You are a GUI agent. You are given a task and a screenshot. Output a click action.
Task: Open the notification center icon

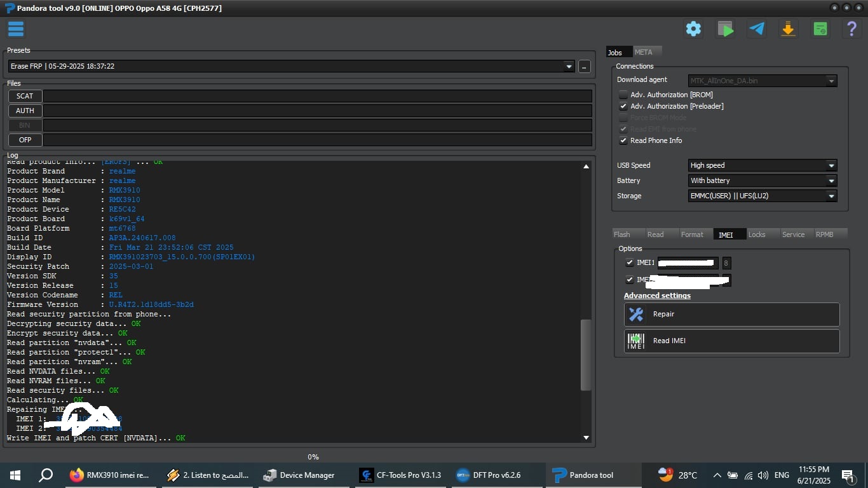point(848,475)
